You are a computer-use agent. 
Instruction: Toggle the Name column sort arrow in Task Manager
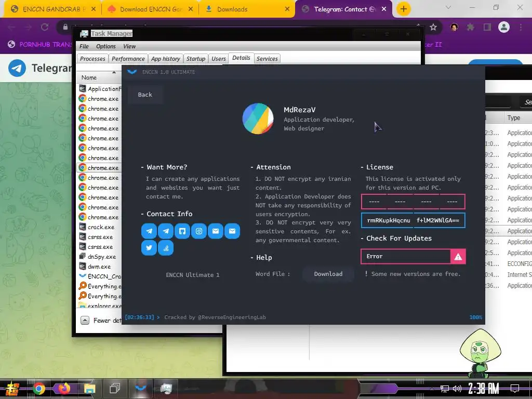coord(114,72)
